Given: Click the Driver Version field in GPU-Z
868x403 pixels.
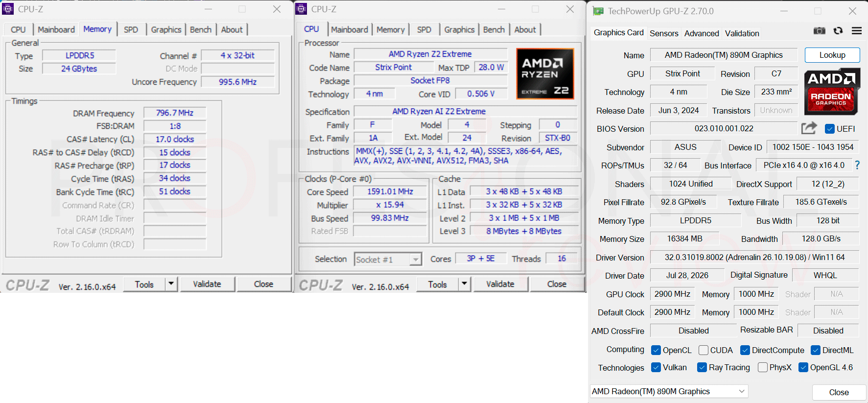Looking at the screenshot, I should [754, 257].
